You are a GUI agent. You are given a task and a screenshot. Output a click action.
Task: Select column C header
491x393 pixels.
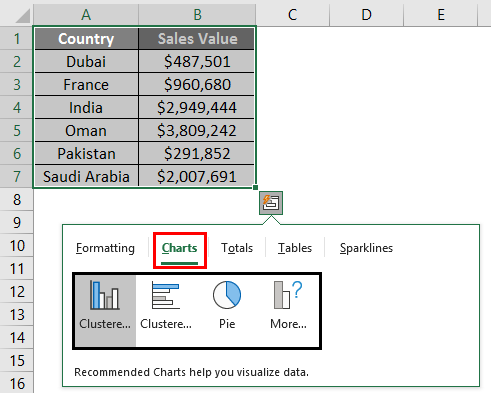(293, 15)
